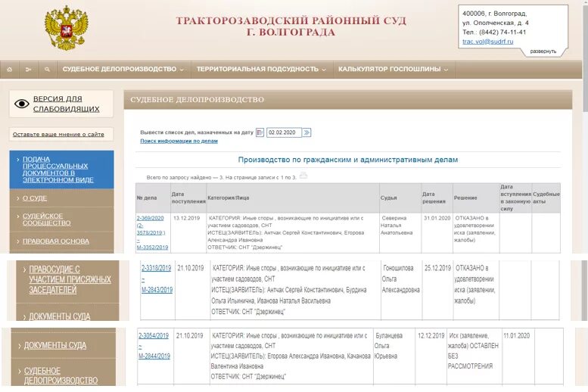Open Поиск информации по делам link
This screenshot has height=392, width=588.
coord(179,141)
